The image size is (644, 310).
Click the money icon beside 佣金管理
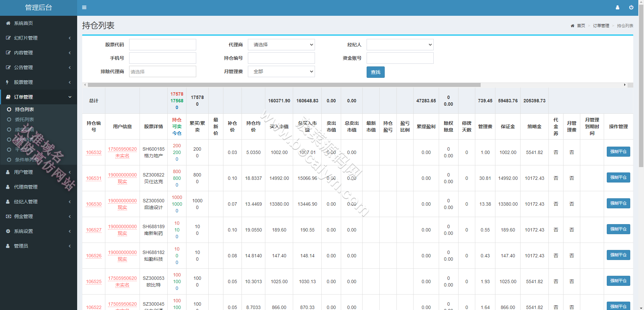[8, 216]
